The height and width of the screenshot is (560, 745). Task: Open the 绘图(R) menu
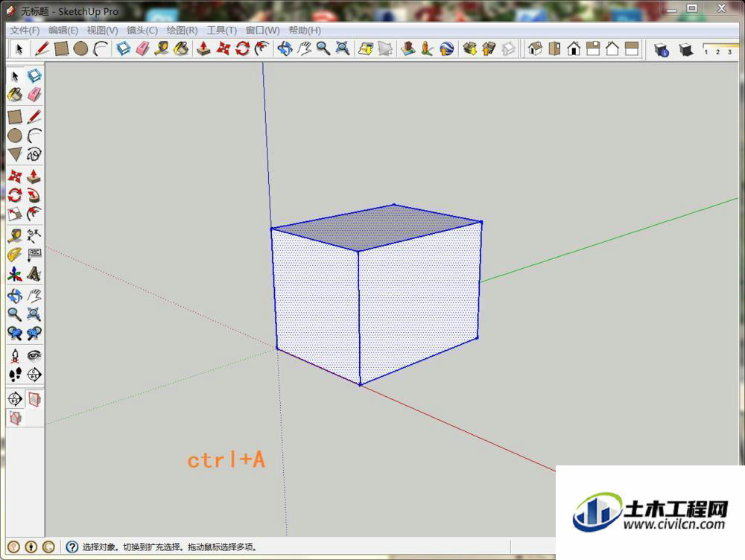182,31
